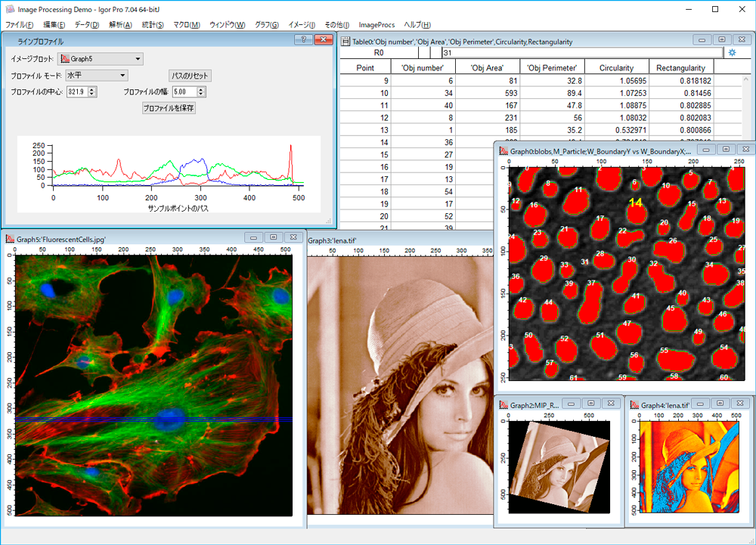Click the Rectangularity cell 0.81456
Screen dimensions: 756x545
point(681,93)
